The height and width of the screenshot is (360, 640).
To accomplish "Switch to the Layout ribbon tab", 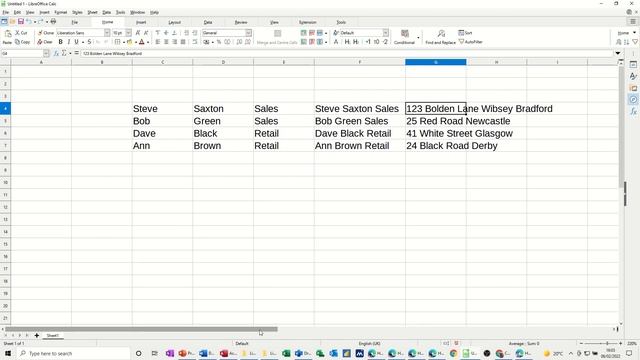I will click(x=175, y=22).
